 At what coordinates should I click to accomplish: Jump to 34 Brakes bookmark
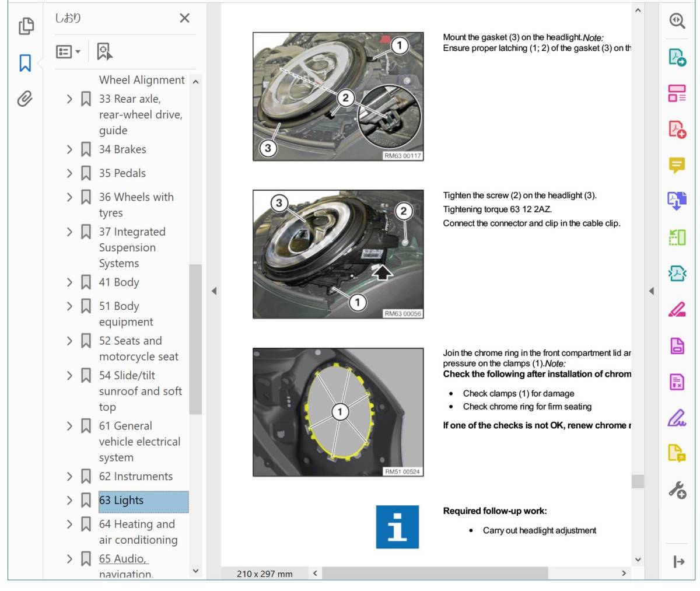pyautogui.click(x=123, y=149)
